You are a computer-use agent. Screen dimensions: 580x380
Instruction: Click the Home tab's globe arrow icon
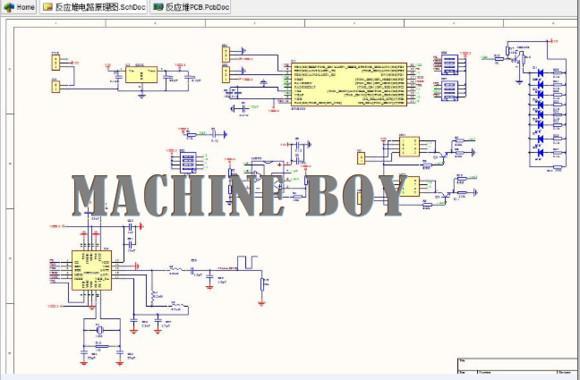click(9, 7)
